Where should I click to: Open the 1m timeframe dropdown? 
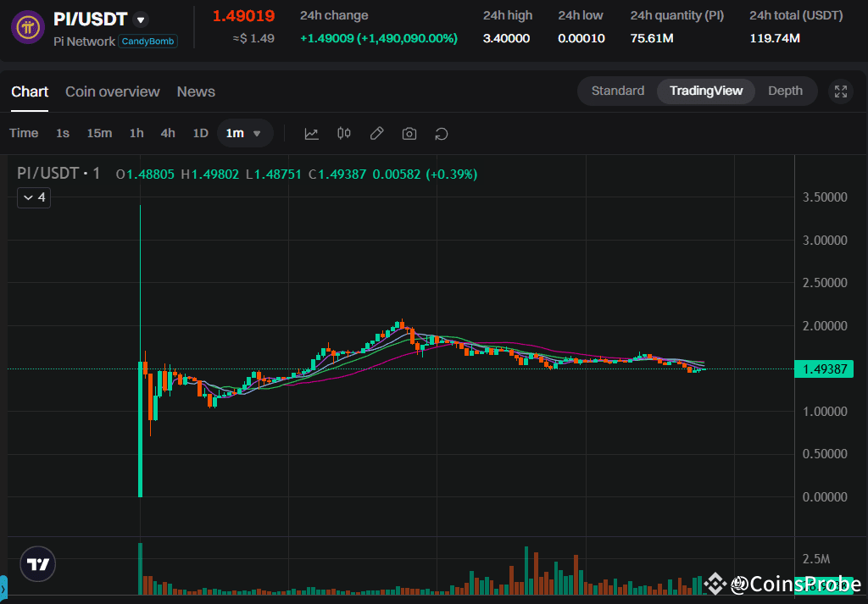(244, 133)
